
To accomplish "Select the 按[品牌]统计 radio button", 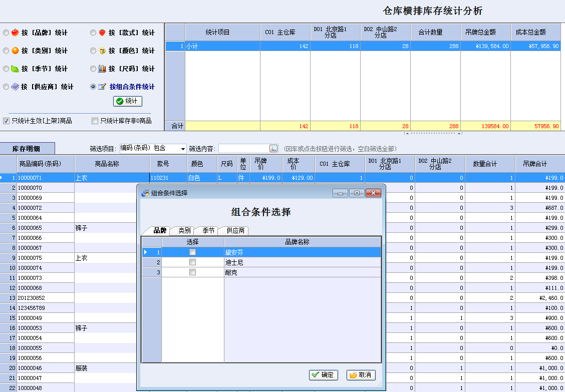I will point(6,33).
